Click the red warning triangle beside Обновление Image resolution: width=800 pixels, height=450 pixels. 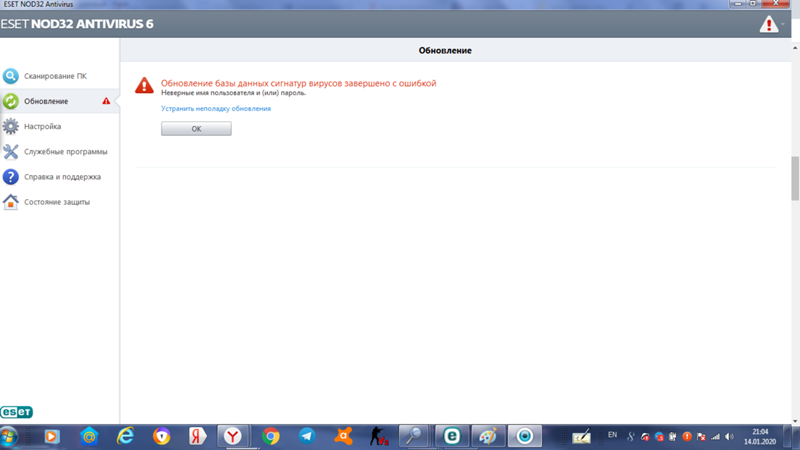(x=106, y=101)
